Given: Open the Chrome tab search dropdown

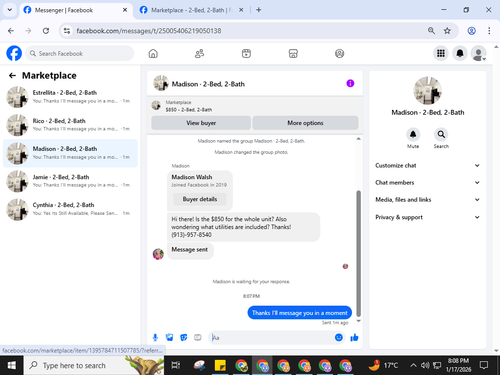Looking at the screenshot, I should (x=10, y=10).
